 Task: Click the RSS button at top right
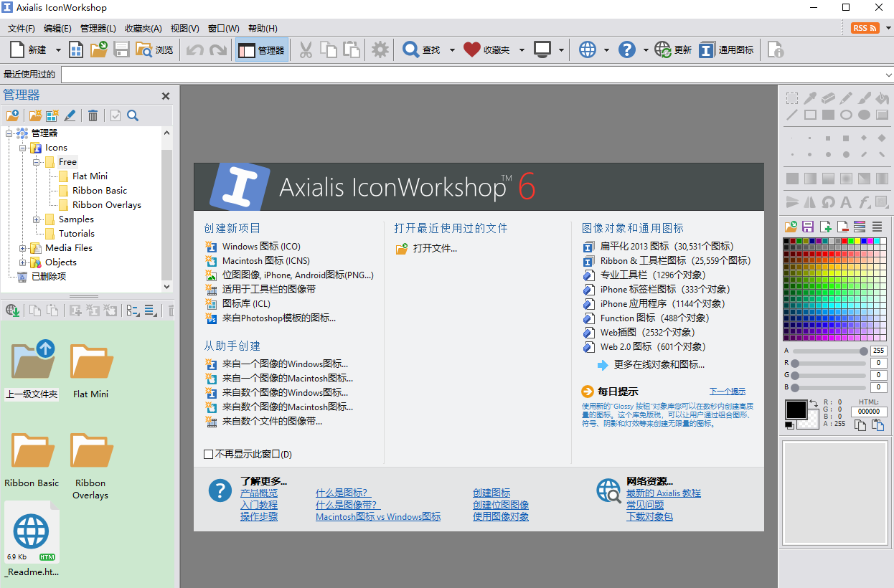pos(865,28)
